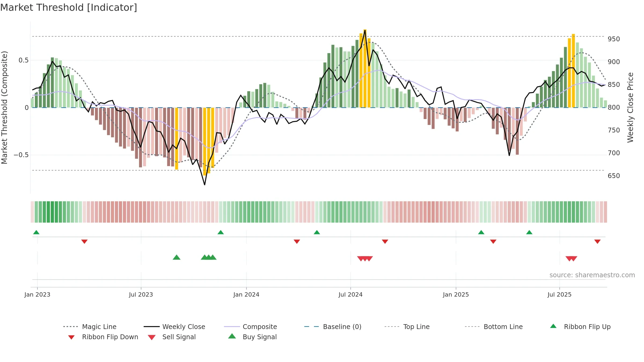644x362 pixels.
Task: Toggle the Sell Signal legend entry
Action: pos(172,337)
